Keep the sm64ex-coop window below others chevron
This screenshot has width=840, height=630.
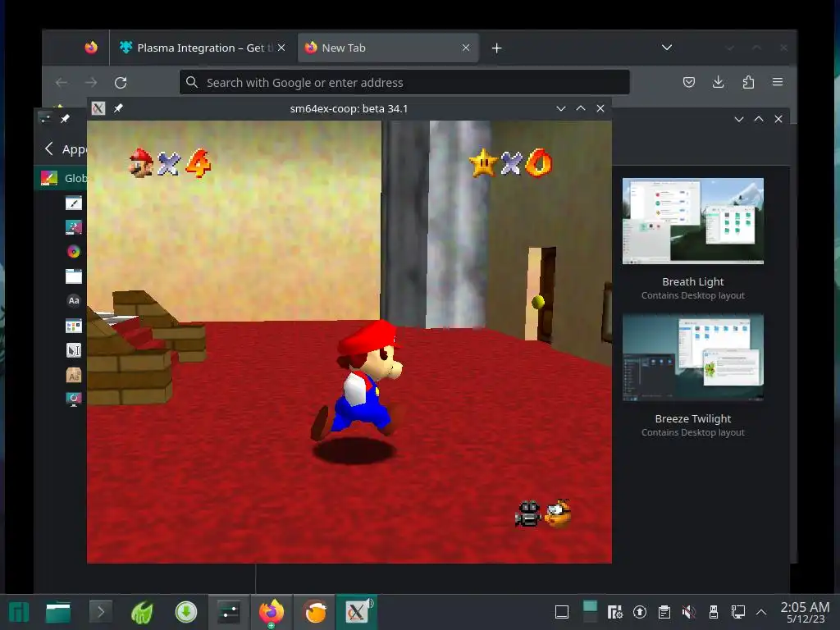pyautogui.click(x=561, y=108)
